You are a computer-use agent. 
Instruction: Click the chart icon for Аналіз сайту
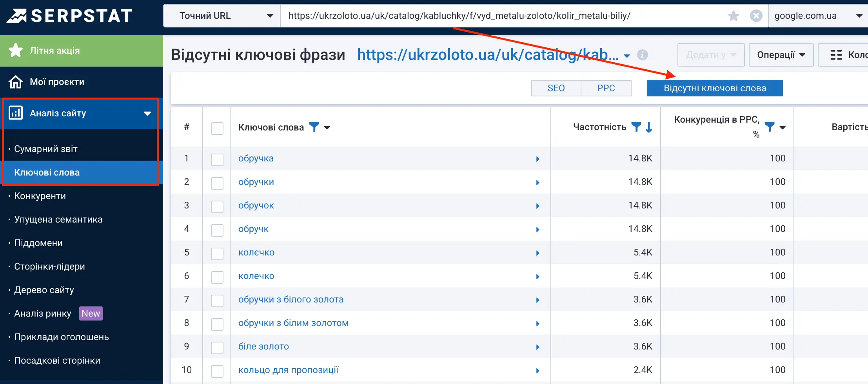click(x=16, y=113)
